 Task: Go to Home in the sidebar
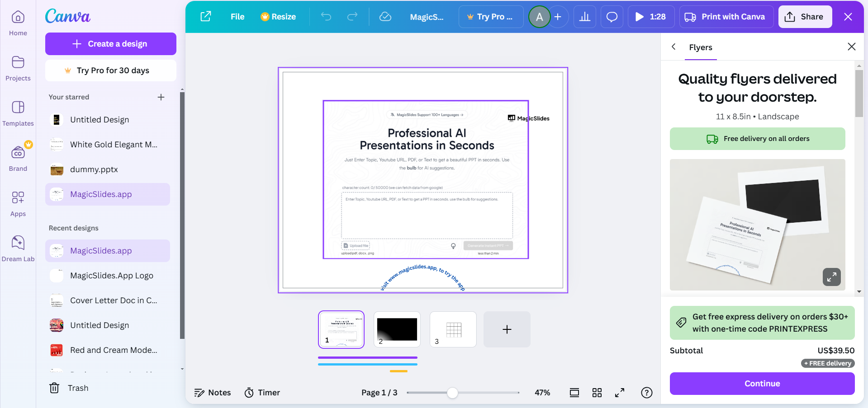coord(18,23)
